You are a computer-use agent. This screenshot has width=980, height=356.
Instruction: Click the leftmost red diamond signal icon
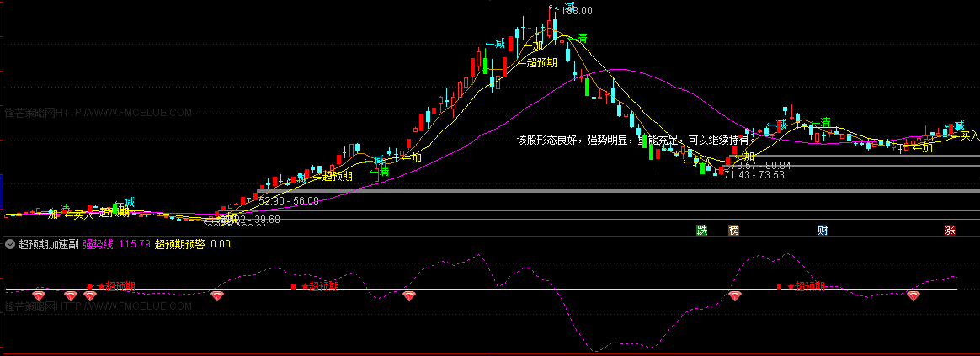[x=40, y=296]
